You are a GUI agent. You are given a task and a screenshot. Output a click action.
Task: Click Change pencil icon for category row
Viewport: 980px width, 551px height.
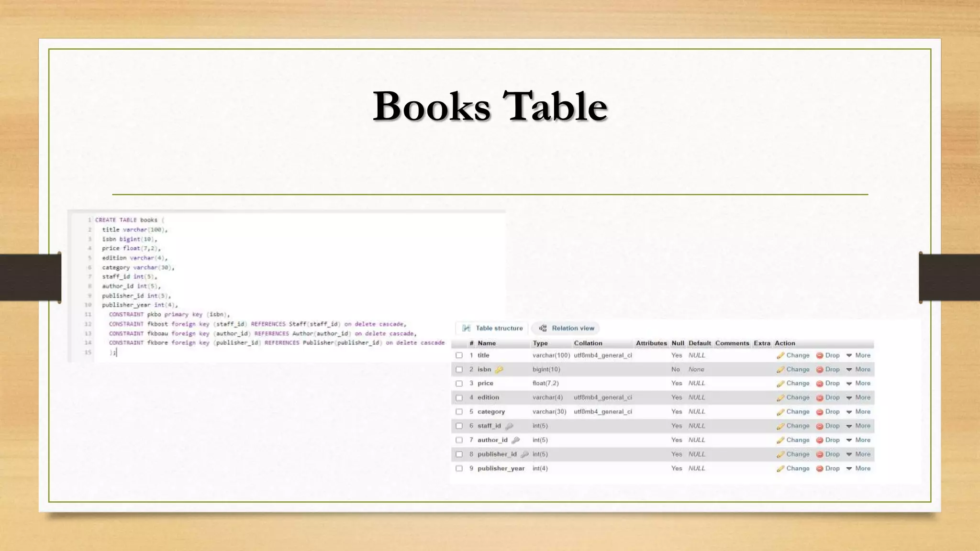coord(780,411)
